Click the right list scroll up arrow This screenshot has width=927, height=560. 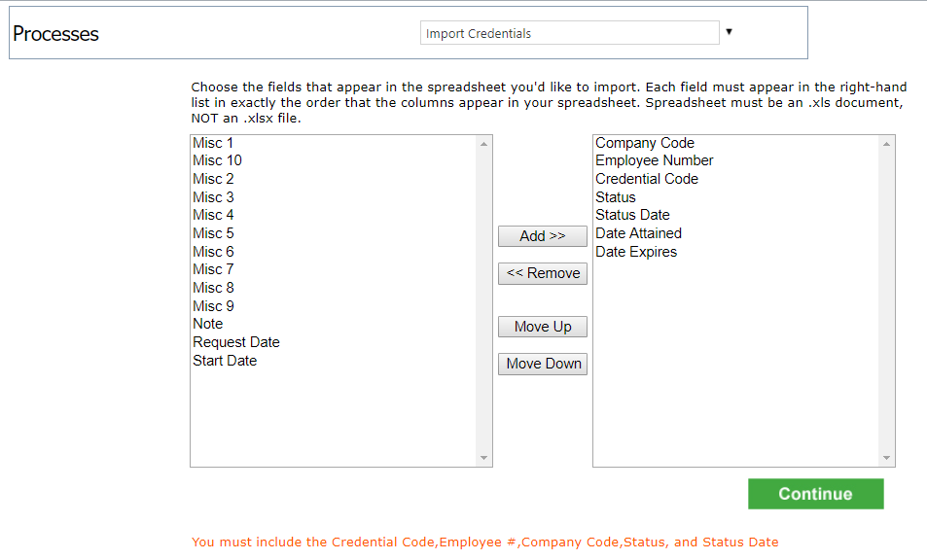click(887, 144)
